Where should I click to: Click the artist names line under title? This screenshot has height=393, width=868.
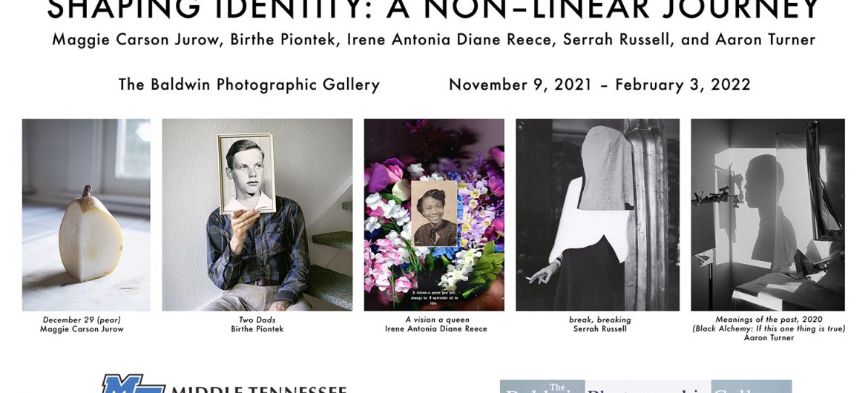[433, 40]
